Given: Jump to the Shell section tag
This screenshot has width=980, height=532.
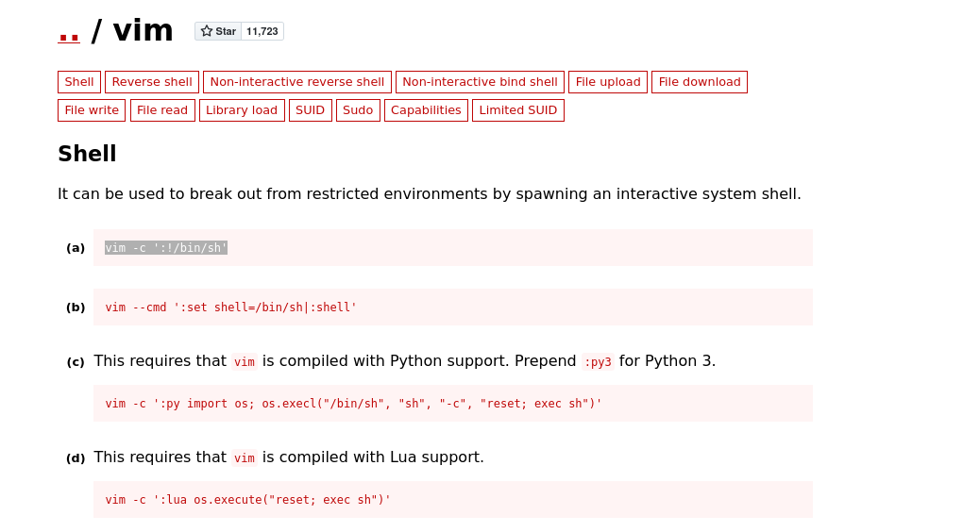Looking at the screenshot, I should 78,82.
